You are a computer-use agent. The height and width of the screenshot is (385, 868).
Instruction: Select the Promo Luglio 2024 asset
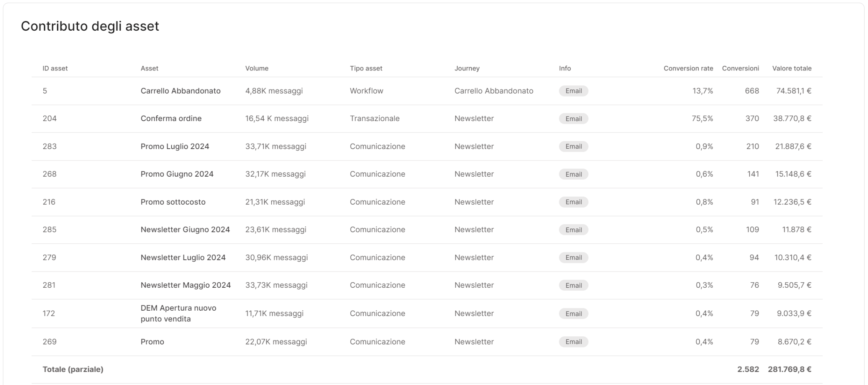175,146
